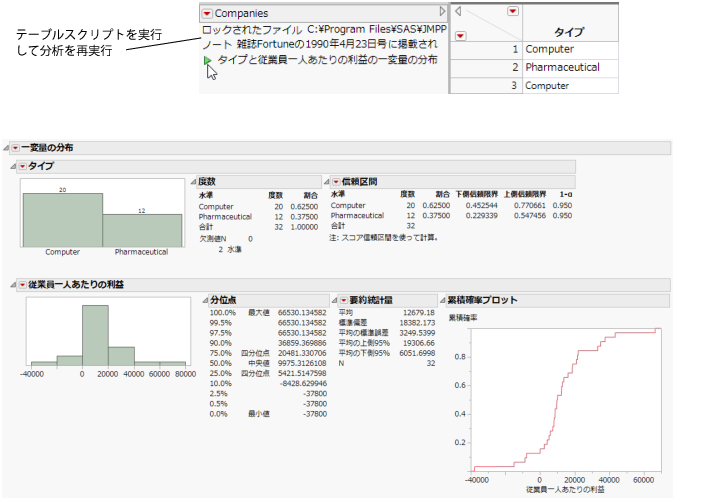The width and height of the screenshot is (706, 503).
Task: Open red triangle menu for 信頼区間
Action: [x=336, y=182]
